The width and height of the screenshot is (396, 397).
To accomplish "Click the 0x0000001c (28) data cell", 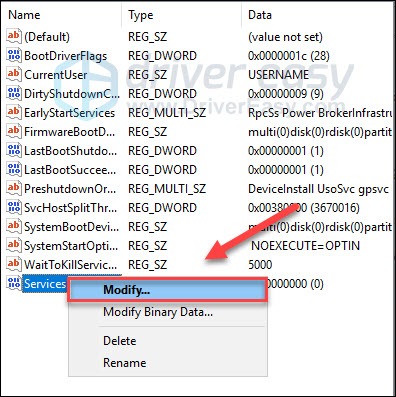I will tap(289, 56).
